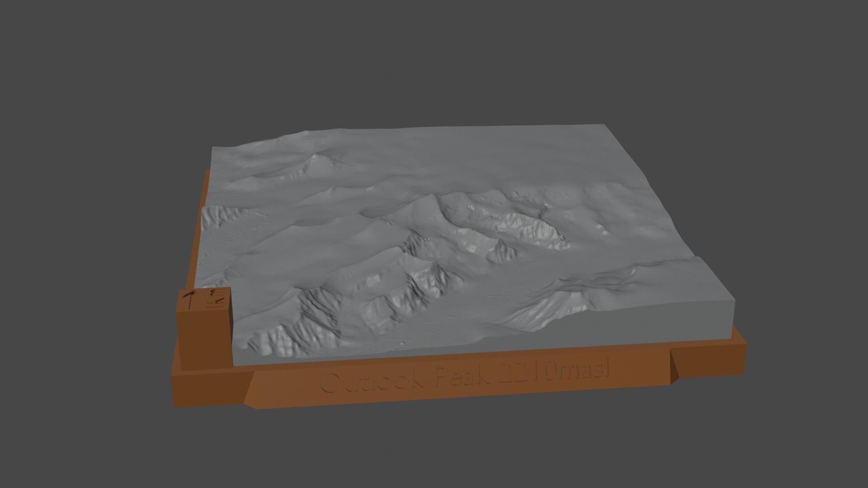The width and height of the screenshot is (868, 488).
Task: Toggle selection of the gray terrain mesh
Action: (497, 181)
